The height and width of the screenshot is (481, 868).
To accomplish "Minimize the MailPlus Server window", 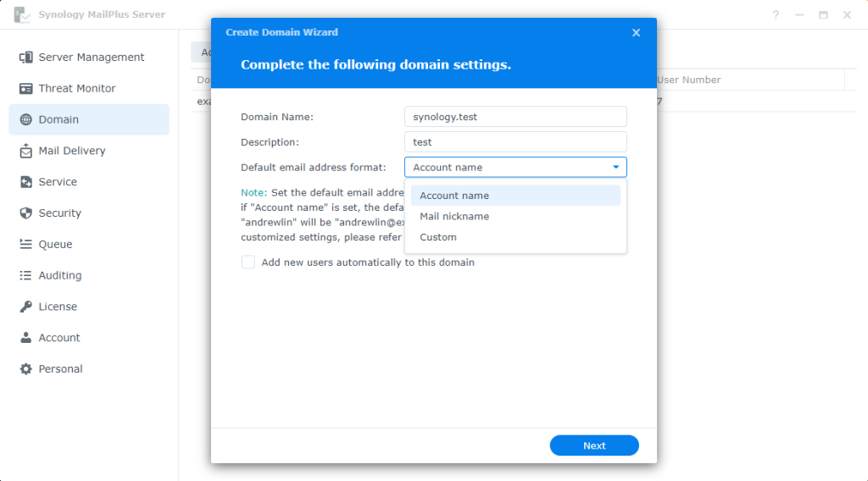I will tap(799, 15).
